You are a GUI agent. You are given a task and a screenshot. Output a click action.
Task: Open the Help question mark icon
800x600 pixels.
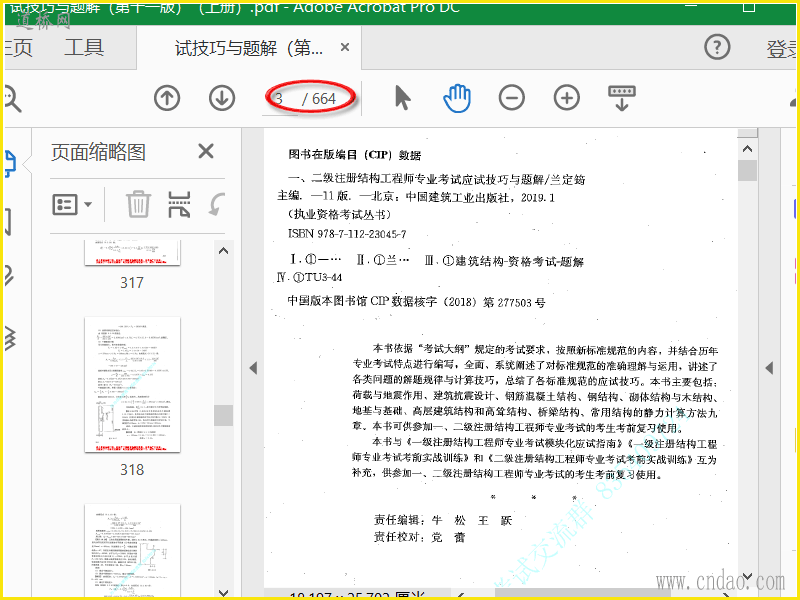coord(717,47)
